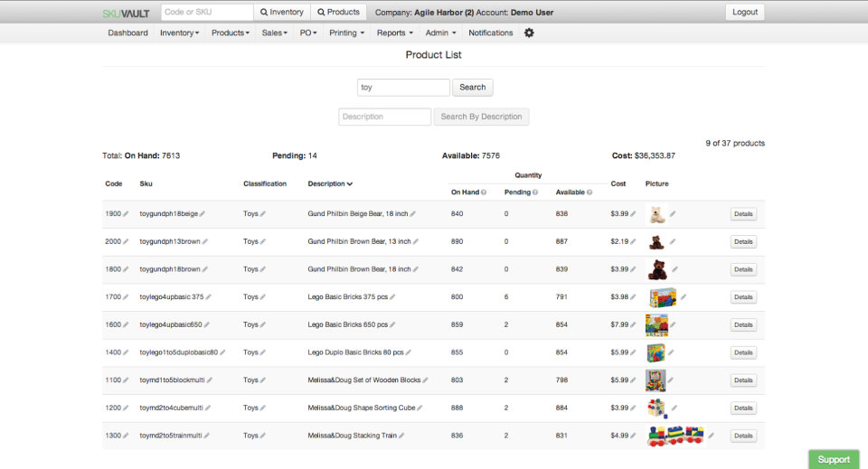Open the Shape Sorting Cube thumbnail
This screenshot has width=868, height=469.
click(657, 408)
